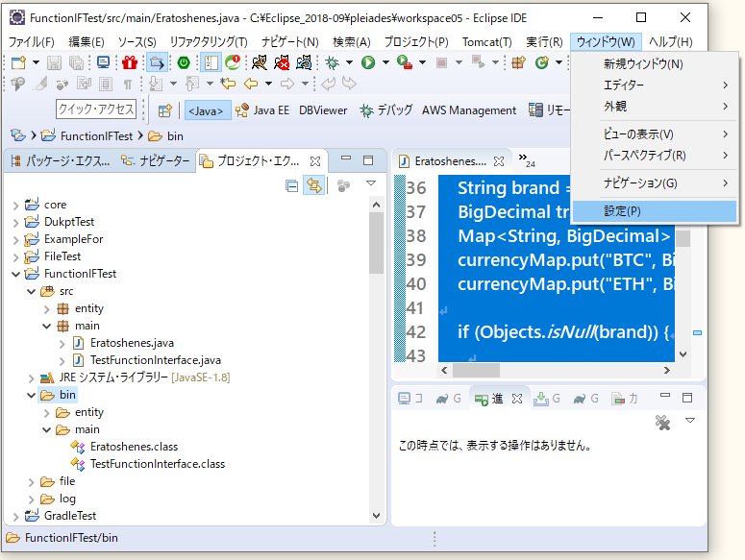Collapse the bin folder node

click(32, 395)
